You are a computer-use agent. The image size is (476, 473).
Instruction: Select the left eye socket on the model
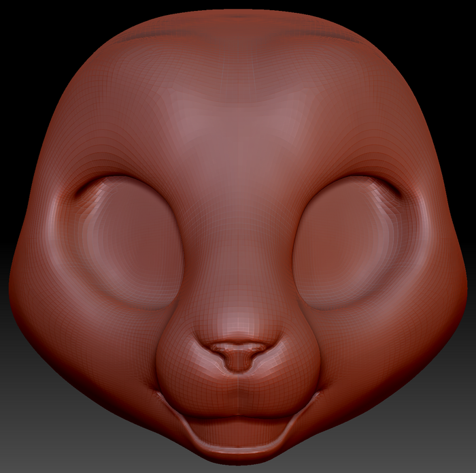point(129,242)
